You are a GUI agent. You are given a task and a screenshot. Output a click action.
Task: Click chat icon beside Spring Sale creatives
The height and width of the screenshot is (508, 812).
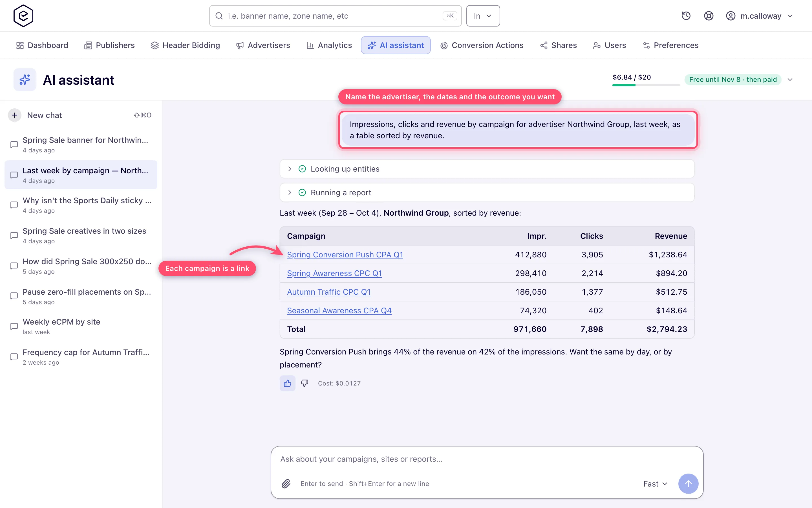[14, 236]
